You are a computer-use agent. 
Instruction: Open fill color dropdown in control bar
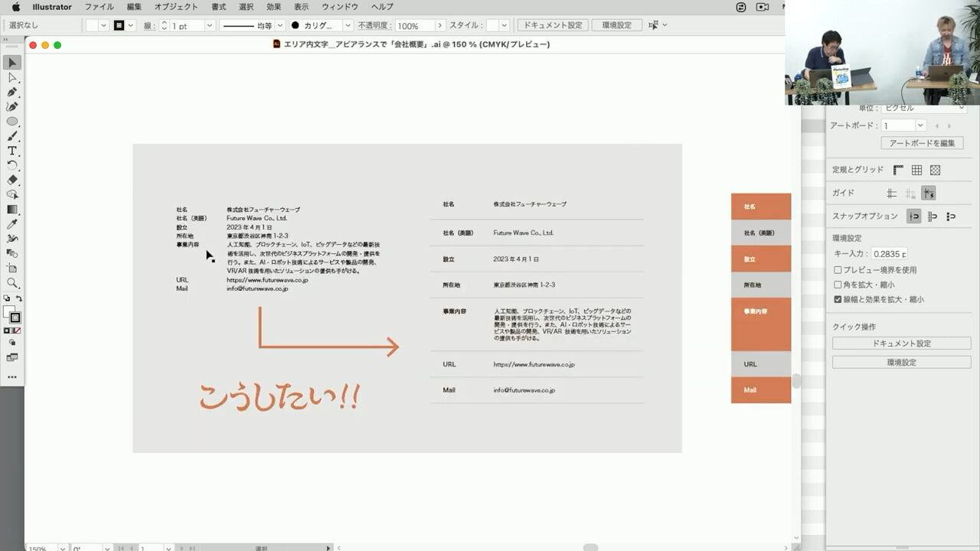[x=103, y=25]
